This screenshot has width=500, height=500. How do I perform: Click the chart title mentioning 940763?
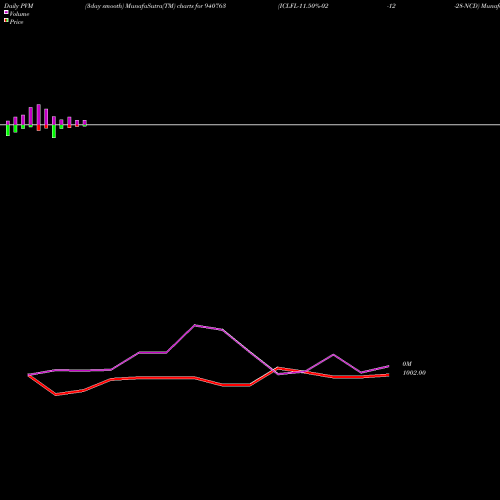[x=156, y=6]
